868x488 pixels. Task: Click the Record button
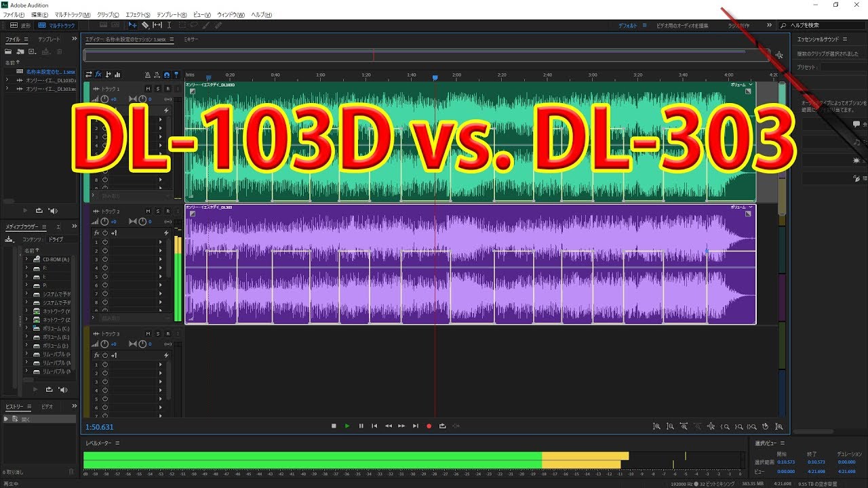[x=429, y=426]
